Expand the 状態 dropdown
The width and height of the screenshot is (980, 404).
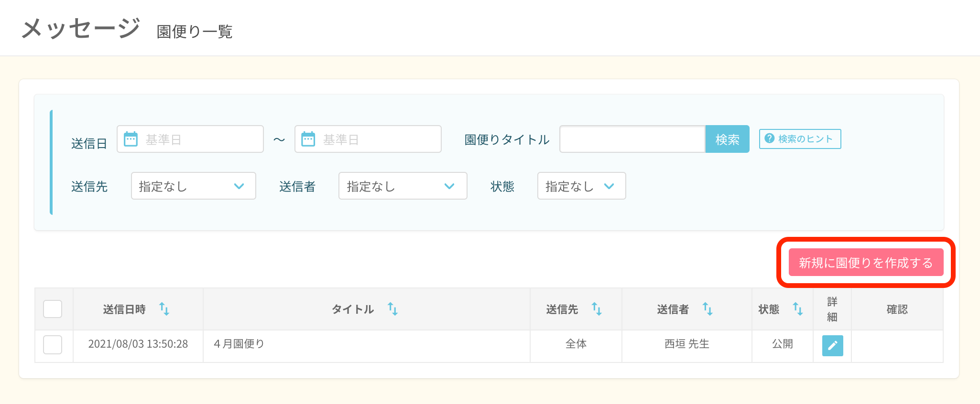582,186
